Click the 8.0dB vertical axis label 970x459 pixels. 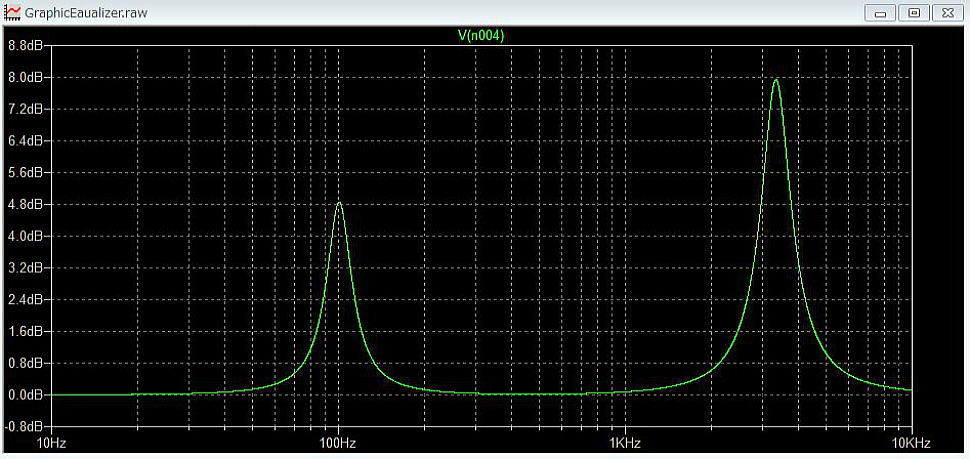coord(25,77)
